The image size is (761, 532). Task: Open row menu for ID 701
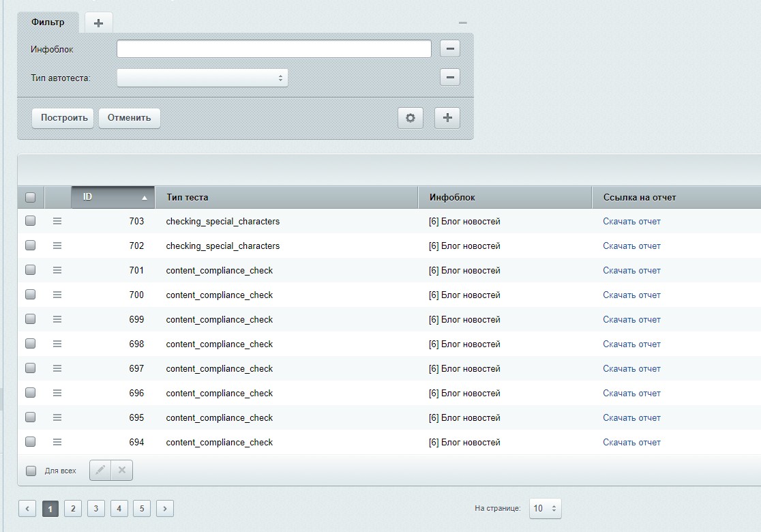(x=57, y=270)
